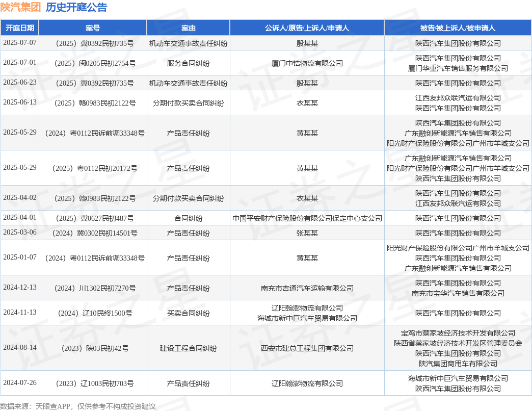Click the 数据来源 天眼查APP footer note
The image size is (532, 411).
click(77, 406)
